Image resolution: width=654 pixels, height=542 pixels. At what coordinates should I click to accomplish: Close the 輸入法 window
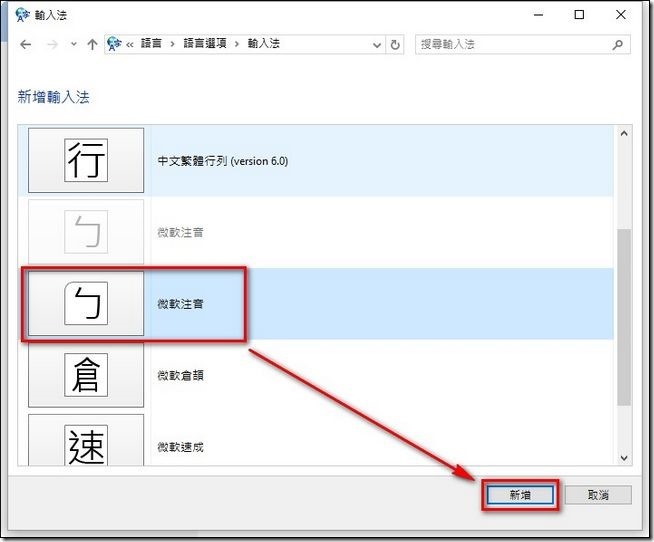[x=621, y=15]
